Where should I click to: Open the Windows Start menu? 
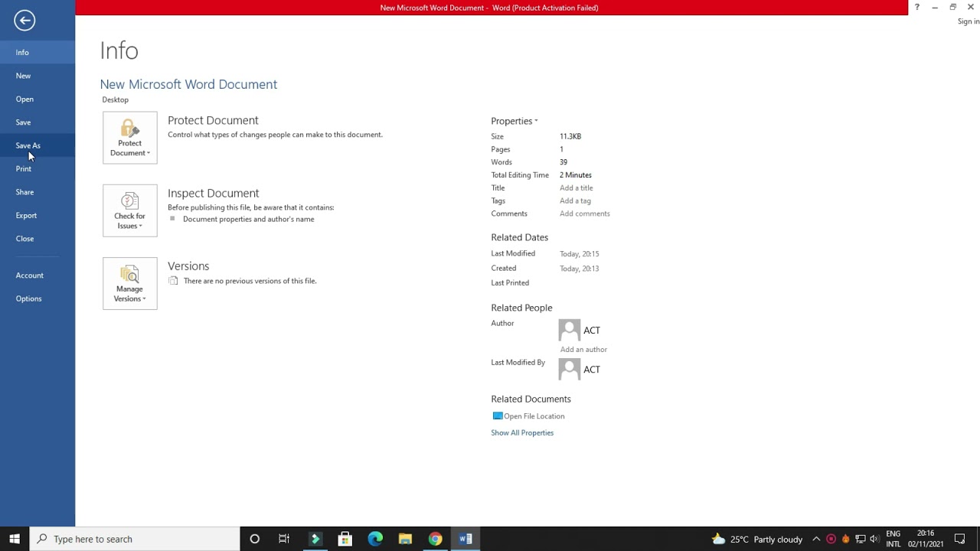[x=15, y=539]
